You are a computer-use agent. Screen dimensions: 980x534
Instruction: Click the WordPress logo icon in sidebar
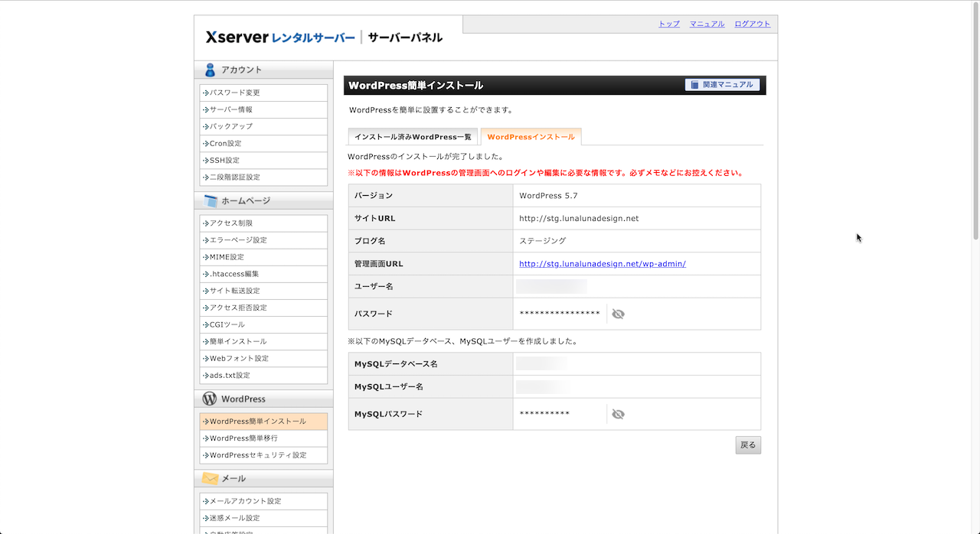coord(210,399)
